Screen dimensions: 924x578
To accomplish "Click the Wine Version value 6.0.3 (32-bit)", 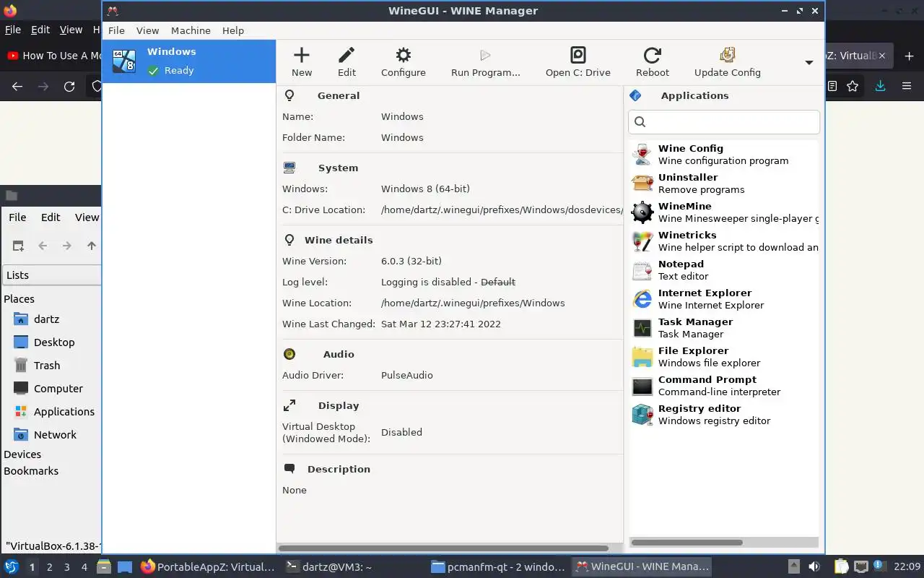I will point(411,261).
